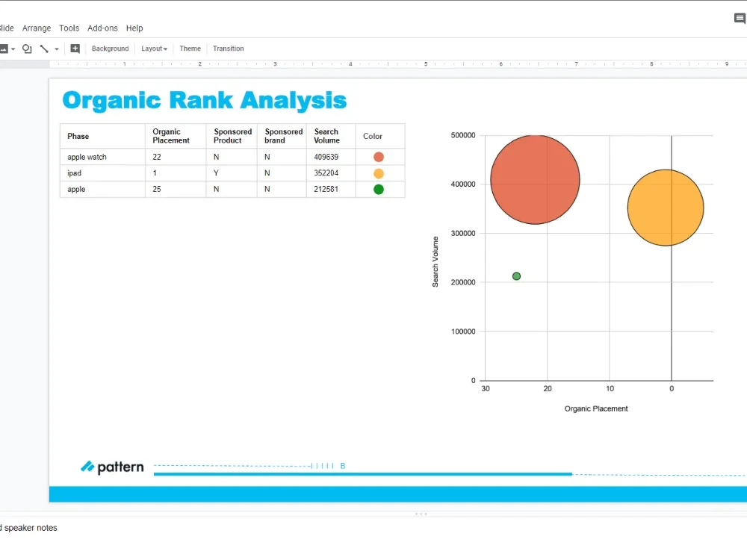
Task: Expand the line type dropdown arrow
Action: (57, 49)
